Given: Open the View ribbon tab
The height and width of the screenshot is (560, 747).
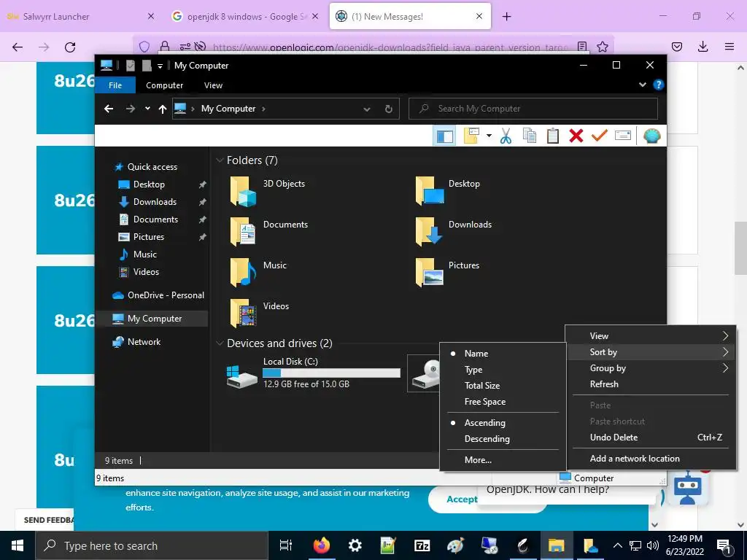Looking at the screenshot, I should point(213,85).
